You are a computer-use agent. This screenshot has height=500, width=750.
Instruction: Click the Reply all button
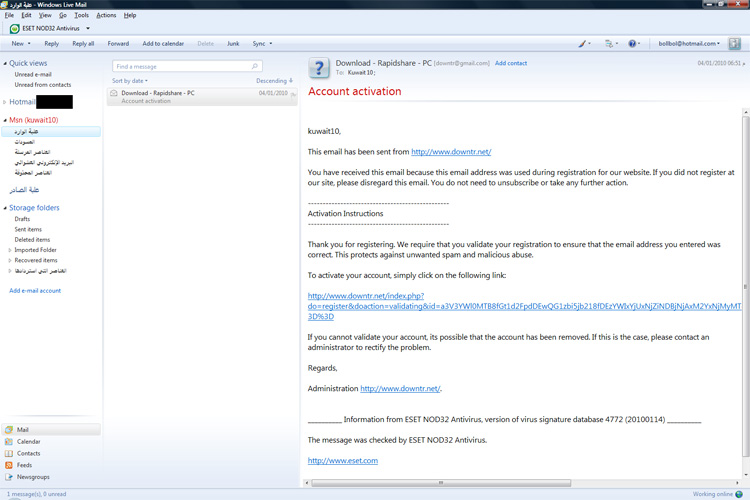83,44
